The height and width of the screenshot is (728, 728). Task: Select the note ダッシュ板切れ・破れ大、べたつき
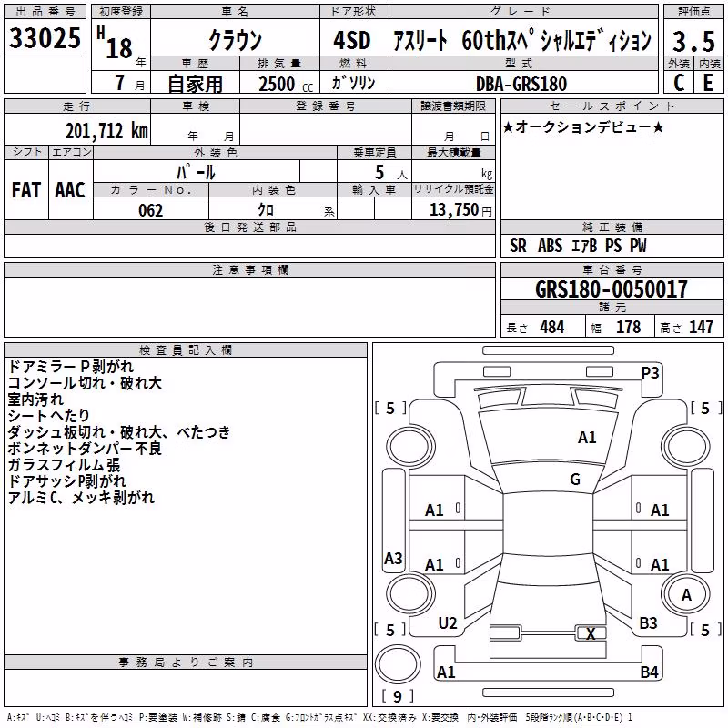click(119, 431)
